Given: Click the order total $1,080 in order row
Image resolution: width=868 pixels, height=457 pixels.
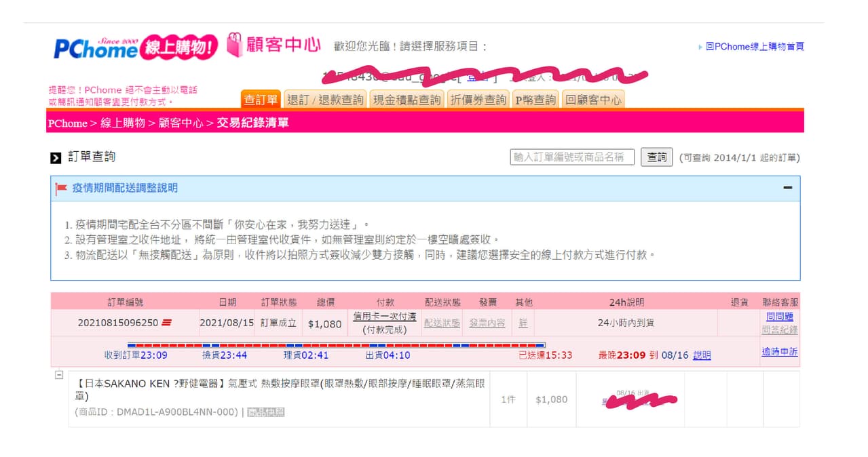Looking at the screenshot, I should point(325,324).
